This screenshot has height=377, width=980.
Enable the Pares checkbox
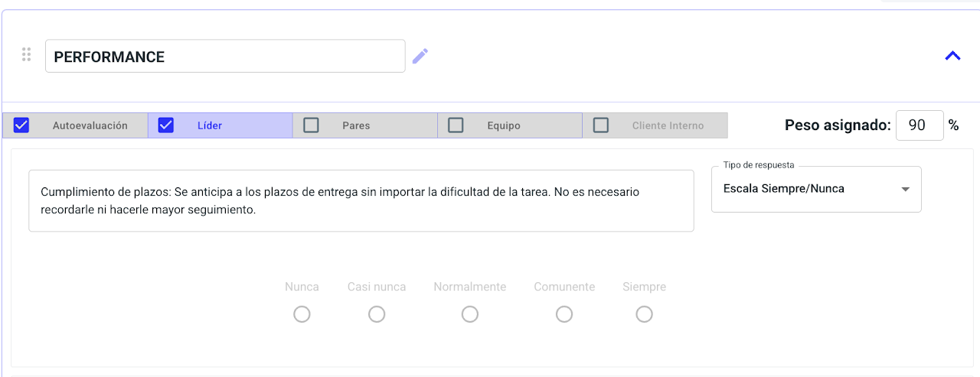tap(311, 125)
